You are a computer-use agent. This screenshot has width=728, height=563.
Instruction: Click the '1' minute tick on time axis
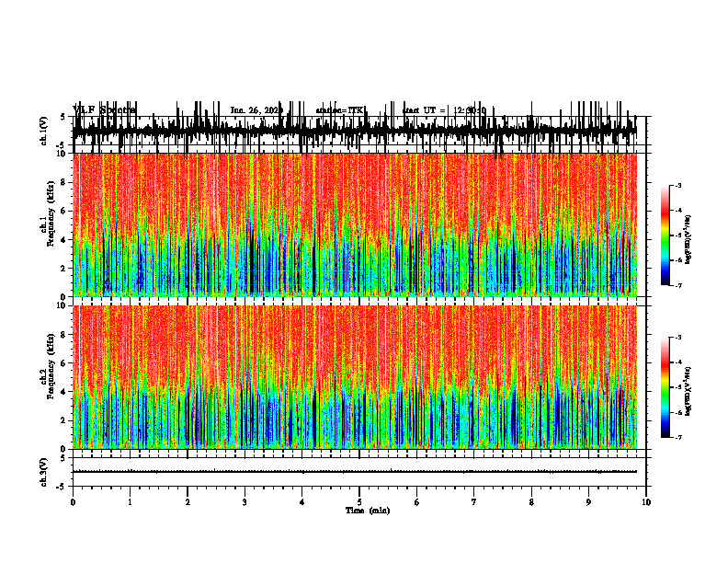pos(130,502)
